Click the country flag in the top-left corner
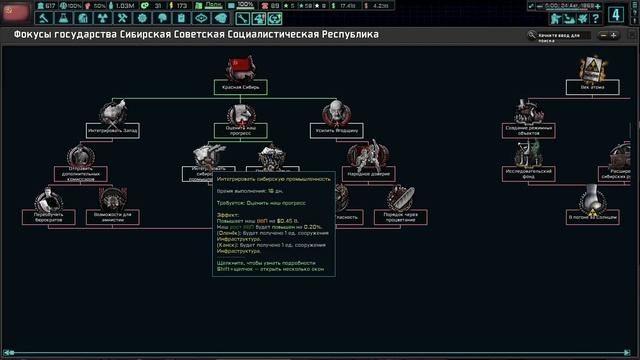The image size is (640, 360). [x=16, y=12]
